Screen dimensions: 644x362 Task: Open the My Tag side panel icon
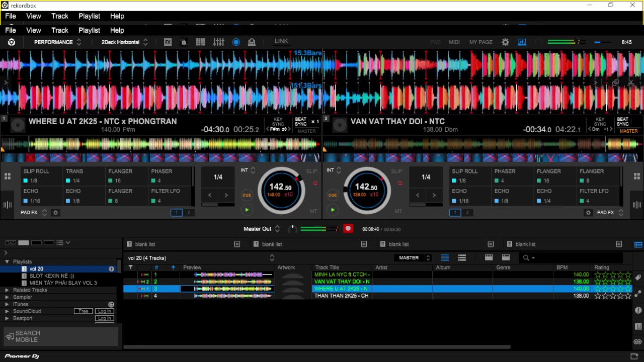pyautogui.click(x=638, y=278)
